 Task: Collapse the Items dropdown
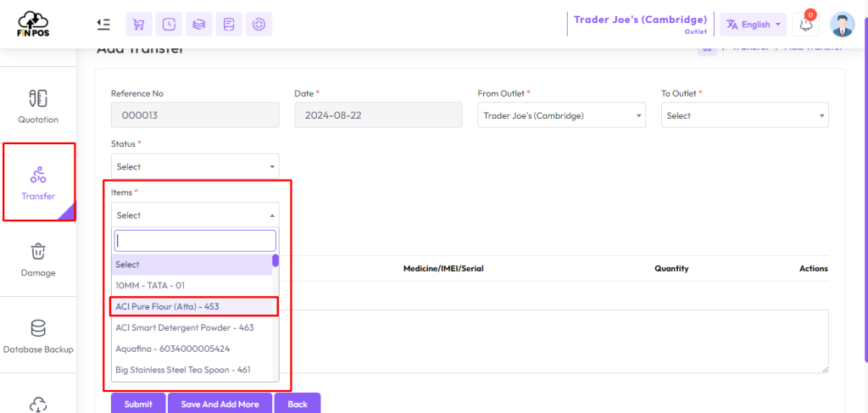(x=195, y=215)
